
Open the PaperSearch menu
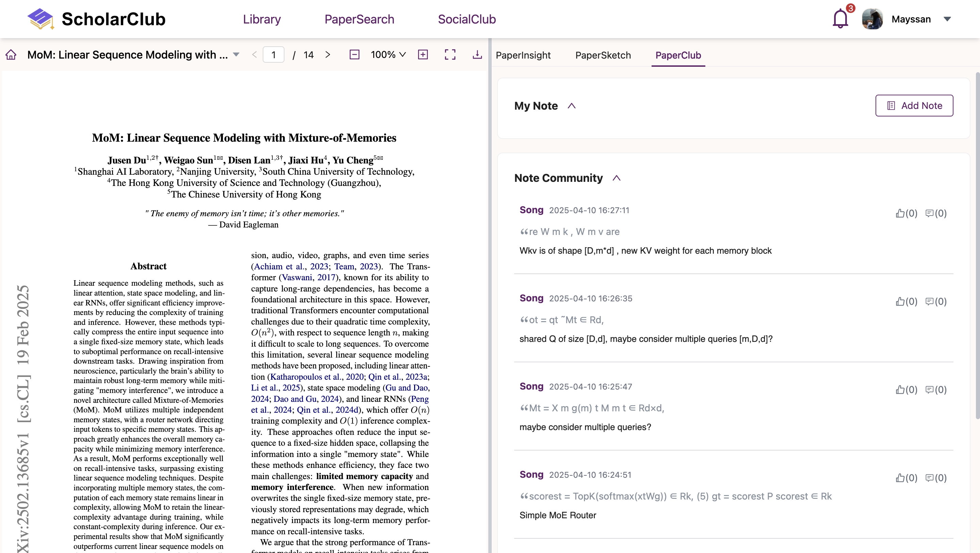[x=359, y=19]
